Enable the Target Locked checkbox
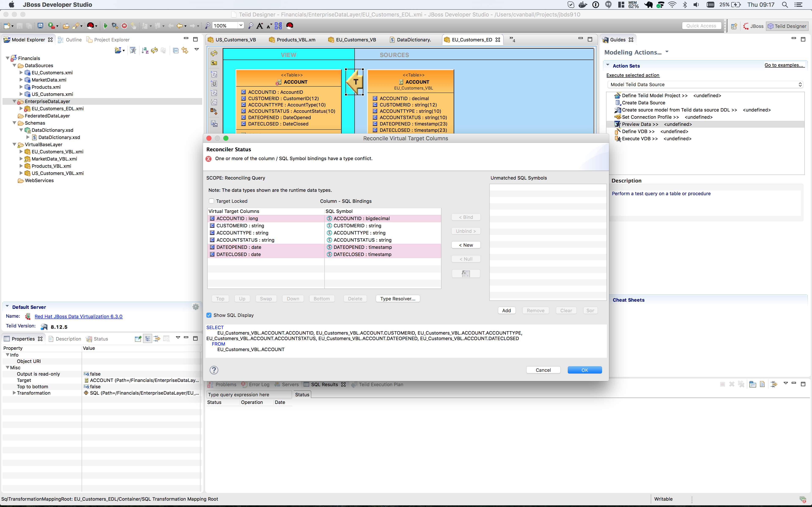The height and width of the screenshot is (507, 812). pyautogui.click(x=211, y=201)
